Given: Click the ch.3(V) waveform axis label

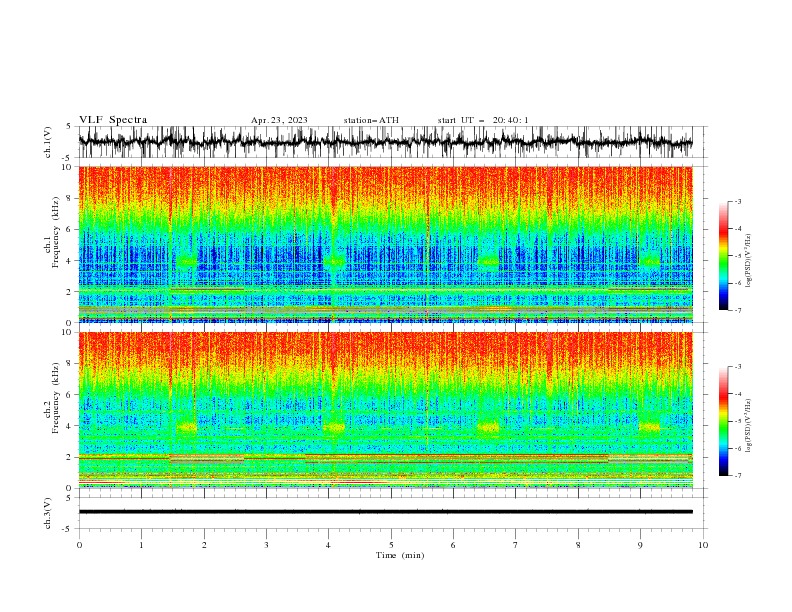Looking at the screenshot, I should pyautogui.click(x=48, y=513).
